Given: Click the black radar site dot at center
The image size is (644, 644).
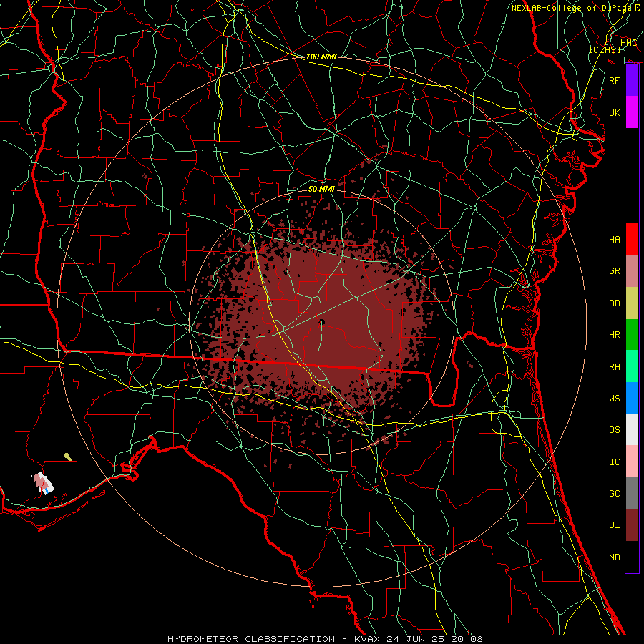Looking at the screenshot, I should tap(323, 323).
